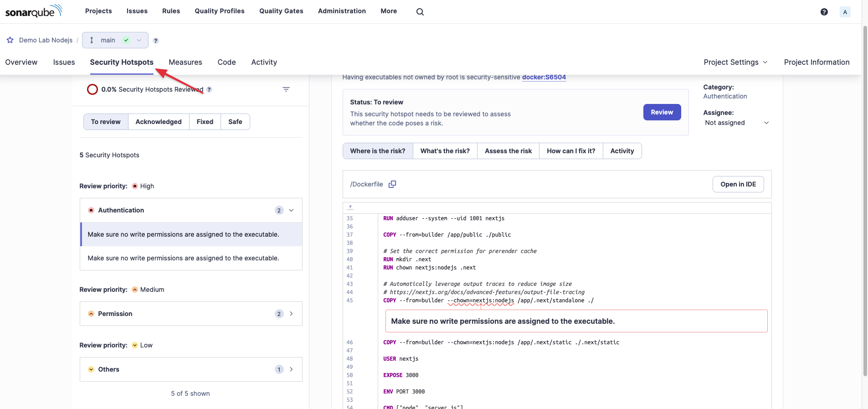Star the Demo Lab Nodejs project as favorite
The image size is (868, 409).
10,40
